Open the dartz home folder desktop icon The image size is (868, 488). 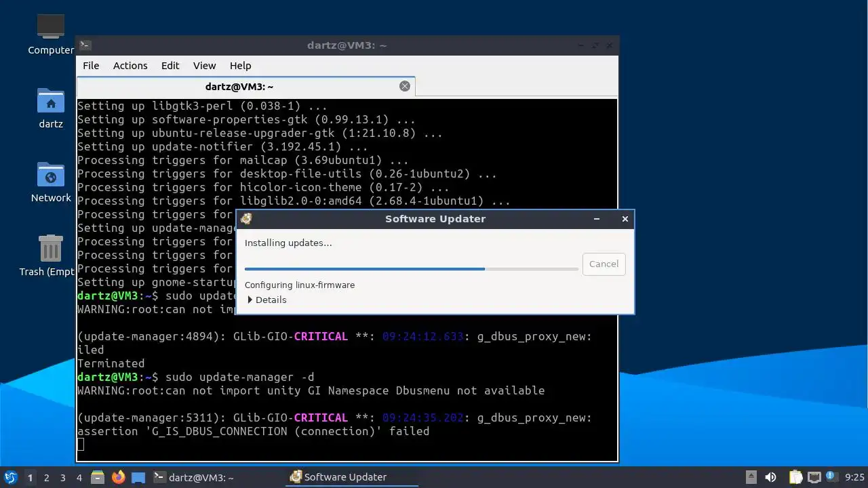pos(51,108)
